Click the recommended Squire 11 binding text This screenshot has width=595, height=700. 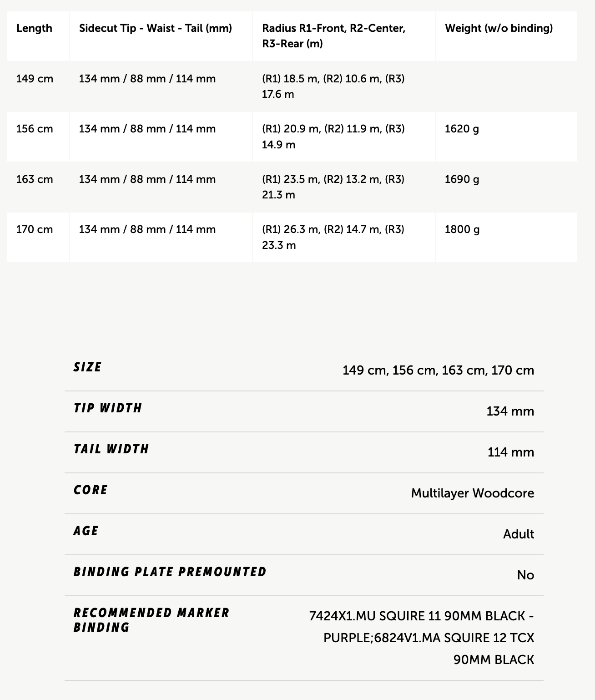421,616
